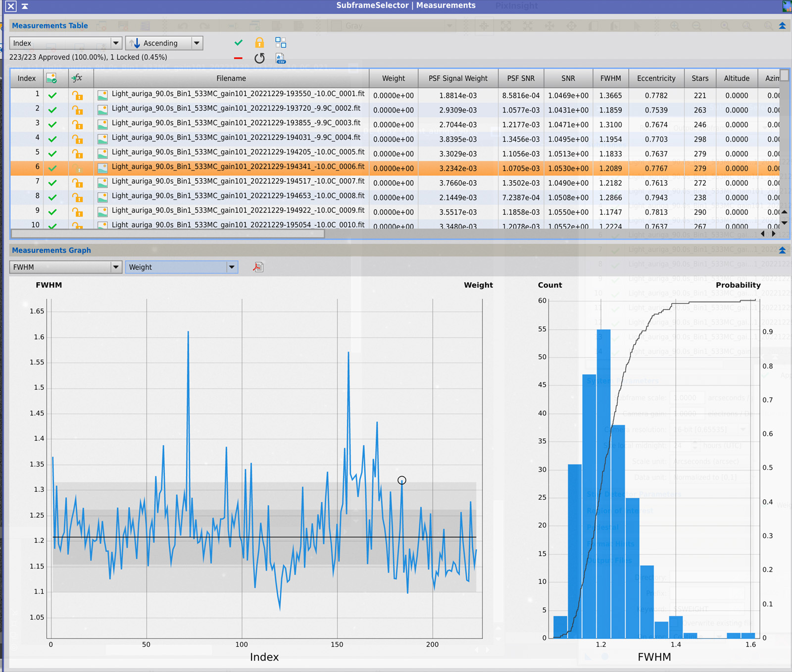This screenshot has height=672, width=792.
Task: Toggle lock icon for row 5
Action: (77, 154)
